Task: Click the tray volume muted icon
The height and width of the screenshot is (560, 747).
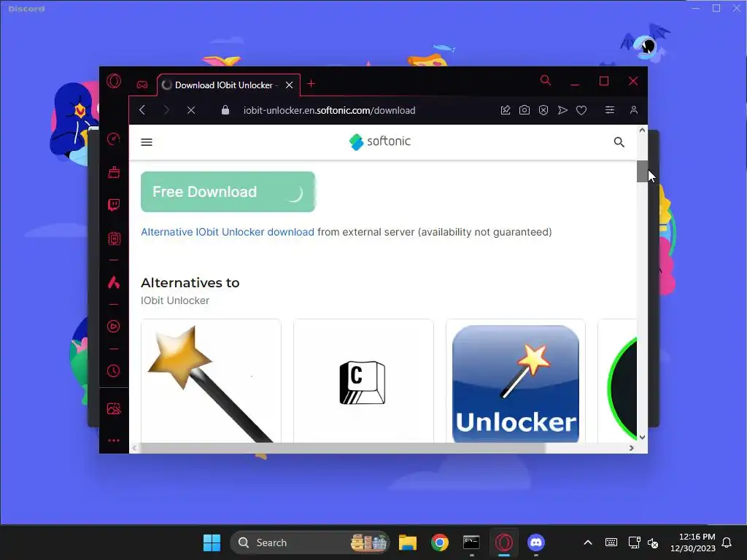Action: click(653, 542)
